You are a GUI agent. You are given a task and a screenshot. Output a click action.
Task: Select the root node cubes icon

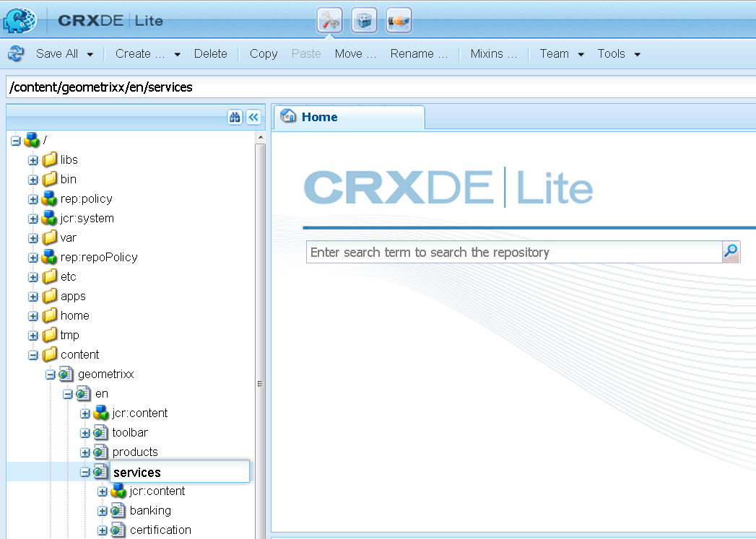point(32,140)
